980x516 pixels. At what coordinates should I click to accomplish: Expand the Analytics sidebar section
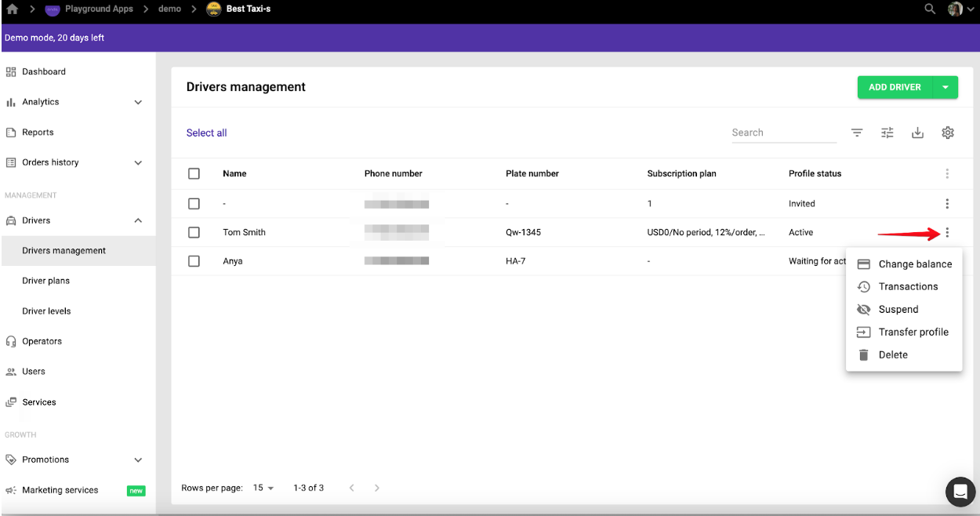[138, 102]
